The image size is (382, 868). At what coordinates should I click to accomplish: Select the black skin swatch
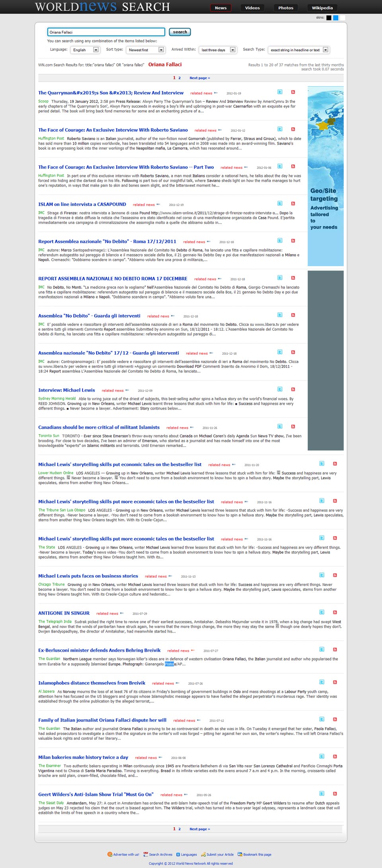pyautogui.click(x=329, y=18)
